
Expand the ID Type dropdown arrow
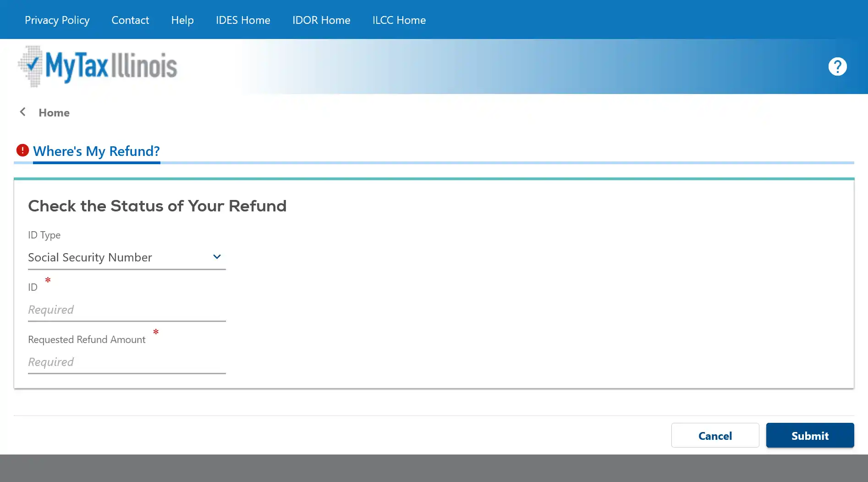click(217, 257)
